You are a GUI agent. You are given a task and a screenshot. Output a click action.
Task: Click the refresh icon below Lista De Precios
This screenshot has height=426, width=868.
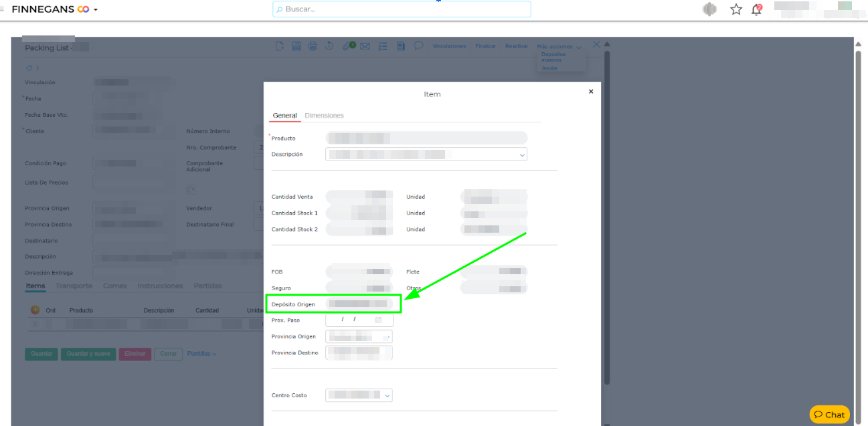coord(191,190)
